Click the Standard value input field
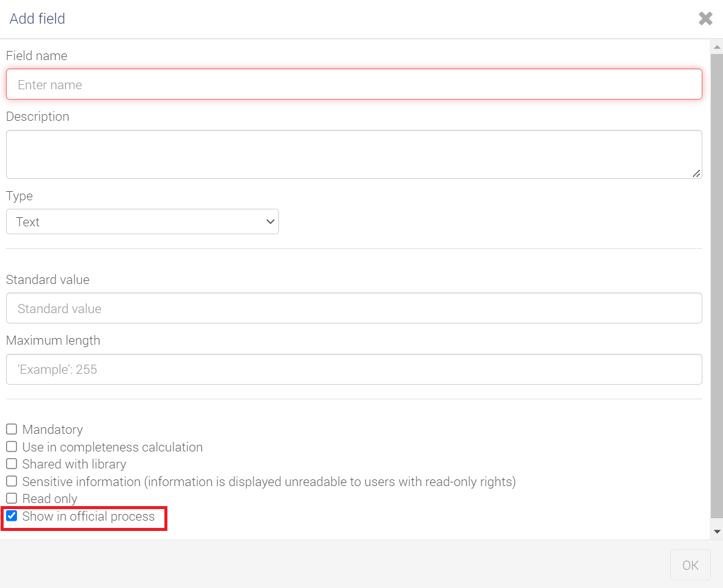Image resolution: width=723 pixels, height=588 pixels. tap(354, 308)
